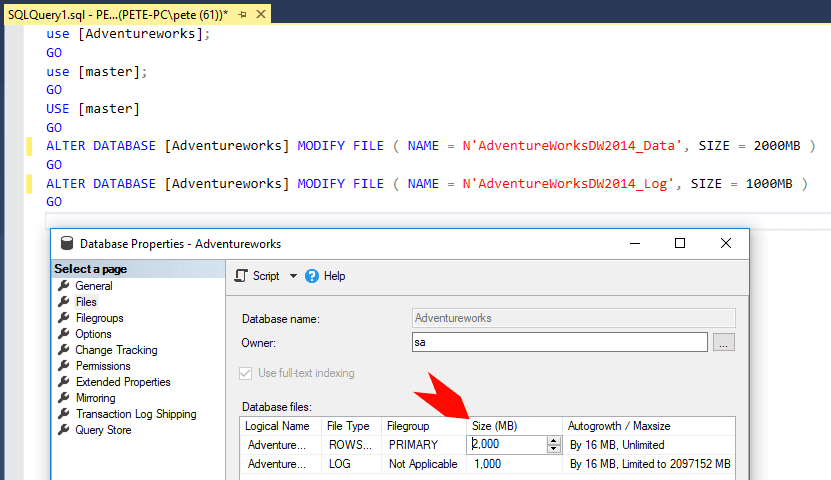Open the Change Tracking page
The image size is (831, 480).
(116, 350)
